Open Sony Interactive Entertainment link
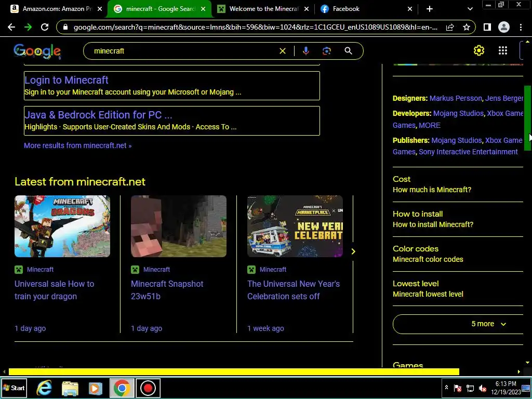Image resolution: width=532 pixels, height=399 pixels. tap(468, 152)
